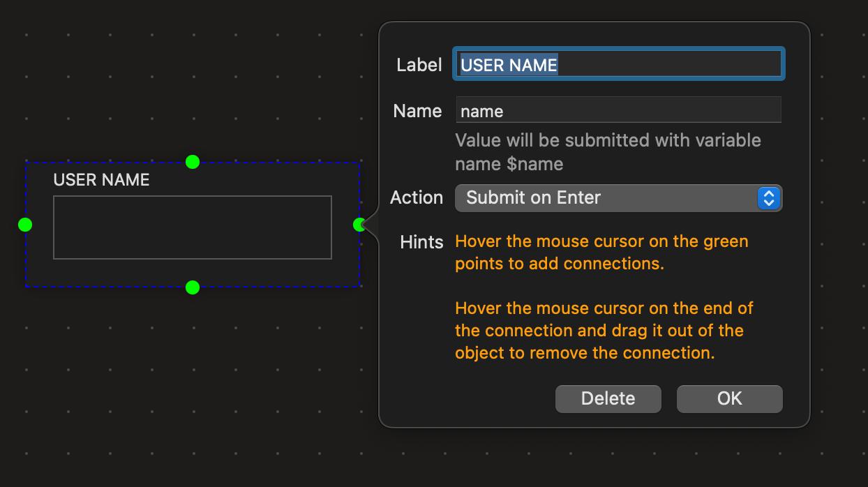Click the Action label text

pyautogui.click(x=417, y=197)
